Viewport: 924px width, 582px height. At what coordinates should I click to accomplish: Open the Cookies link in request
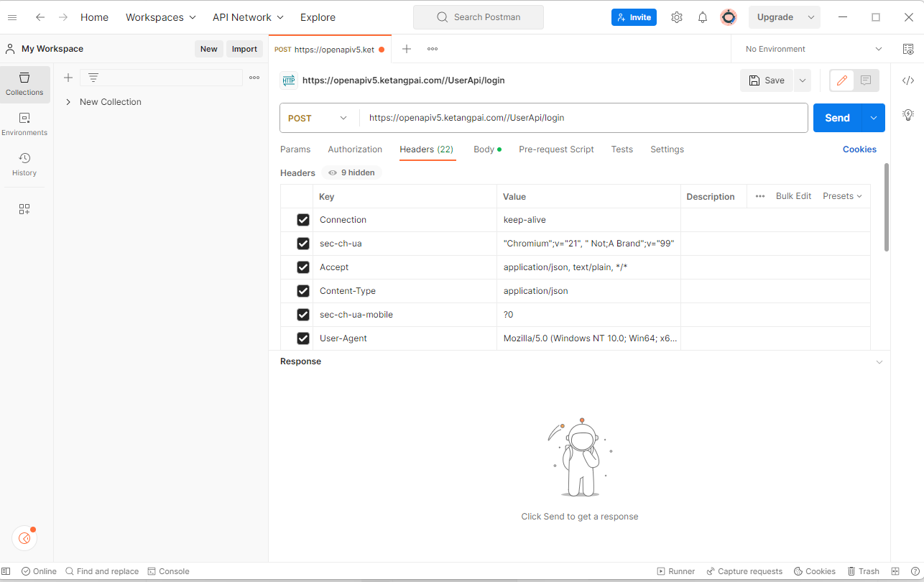tap(859, 149)
